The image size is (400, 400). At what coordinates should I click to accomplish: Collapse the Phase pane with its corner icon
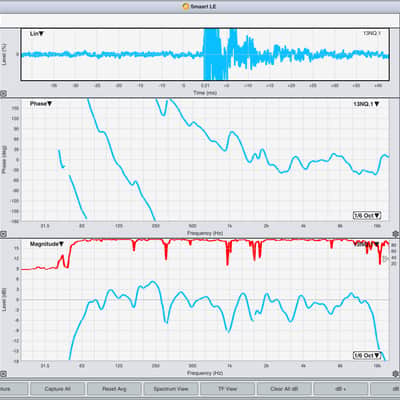(x=3, y=234)
